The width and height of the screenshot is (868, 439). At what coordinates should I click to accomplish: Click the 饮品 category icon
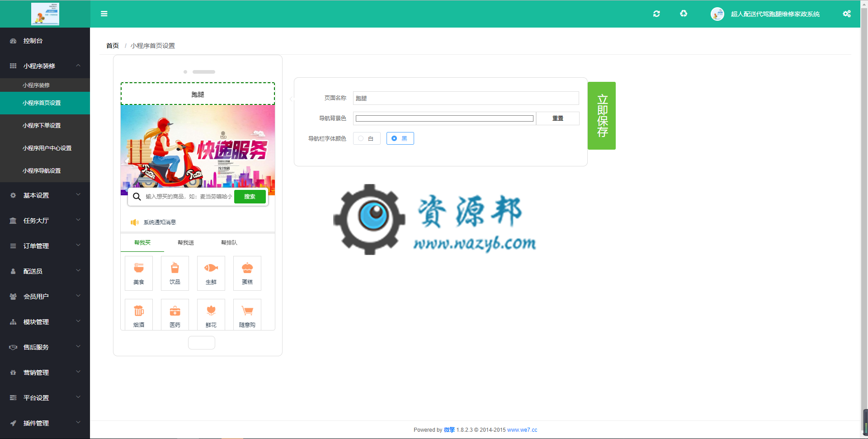pos(175,268)
